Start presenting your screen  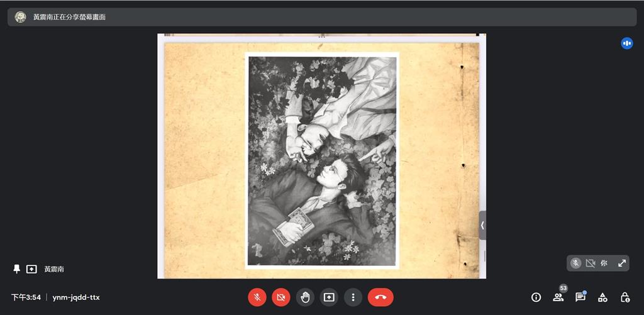pos(329,297)
